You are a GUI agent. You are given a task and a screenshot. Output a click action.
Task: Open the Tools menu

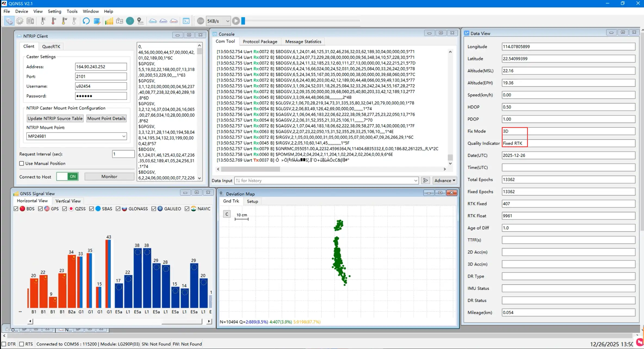click(72, 11)
